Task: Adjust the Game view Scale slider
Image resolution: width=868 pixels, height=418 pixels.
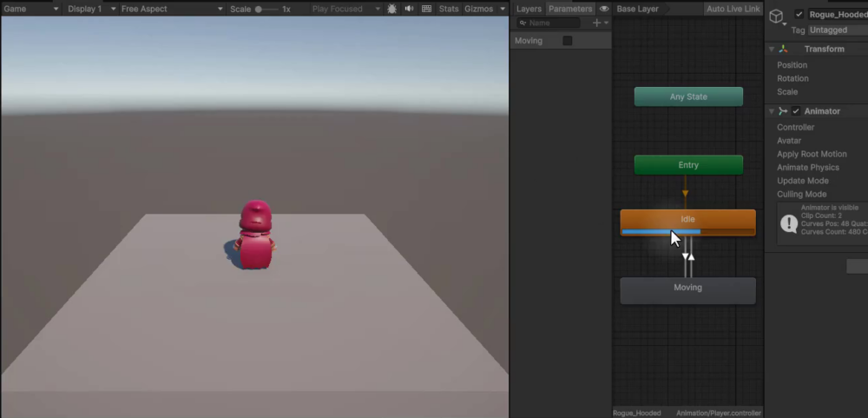Action: (266, 10)
